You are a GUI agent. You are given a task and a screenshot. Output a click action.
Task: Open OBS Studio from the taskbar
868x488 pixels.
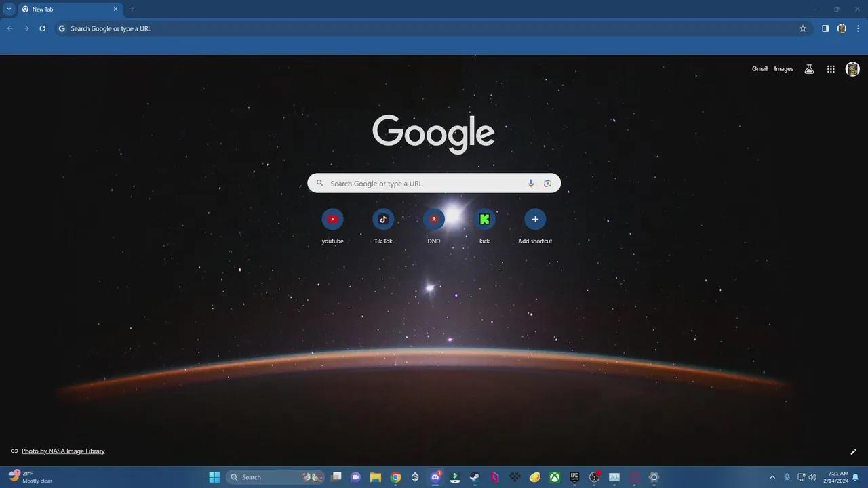click(595, 477)
